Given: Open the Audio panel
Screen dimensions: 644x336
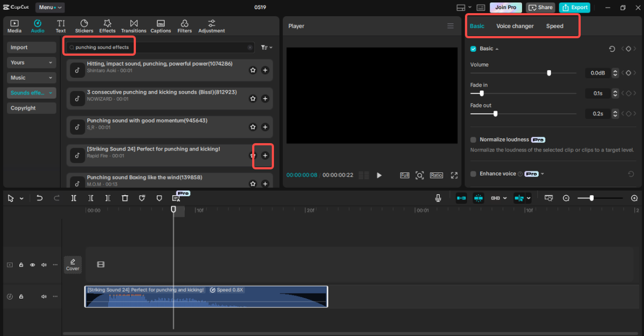Looking at the screenshot, I should click(x=37, y=25).
